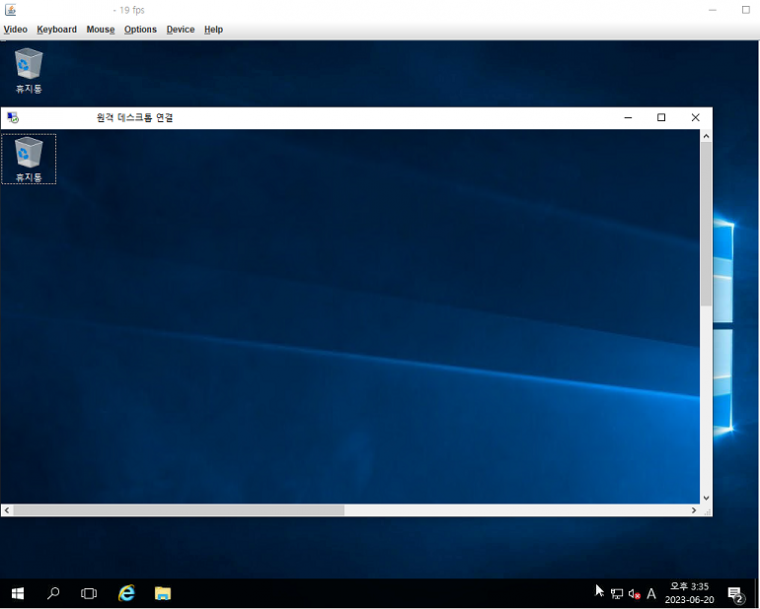
Task: Open the Help menu
Action: pos(213,30)
